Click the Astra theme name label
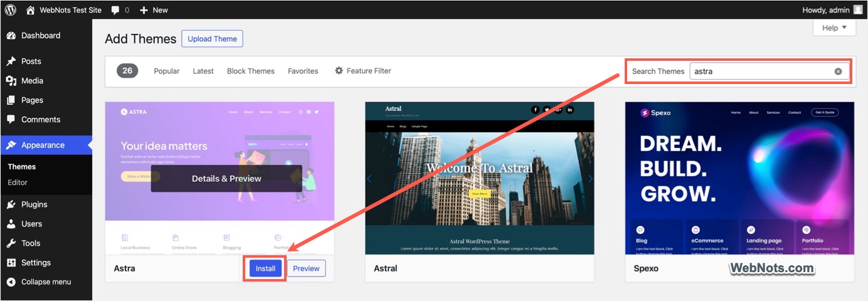Viewport: 868px width, 301px height. (x=124, y=268)
